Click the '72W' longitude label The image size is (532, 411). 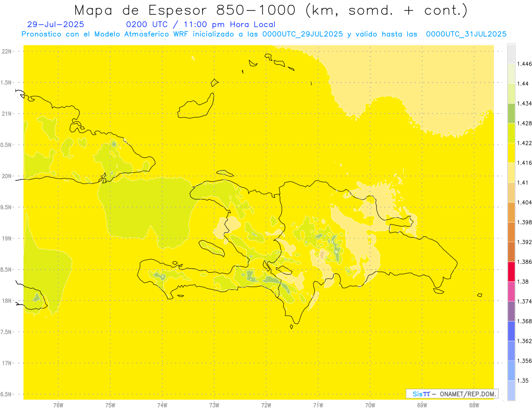(266, 405)
